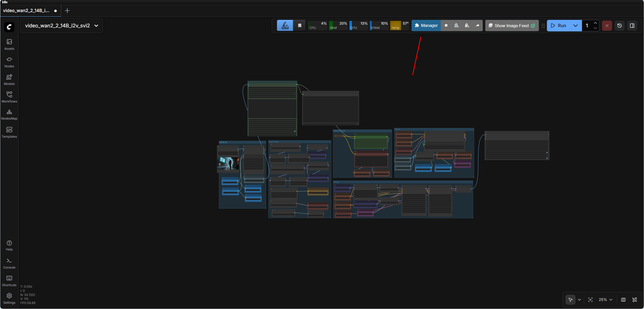Open the queue history icon

coord(620,26)
